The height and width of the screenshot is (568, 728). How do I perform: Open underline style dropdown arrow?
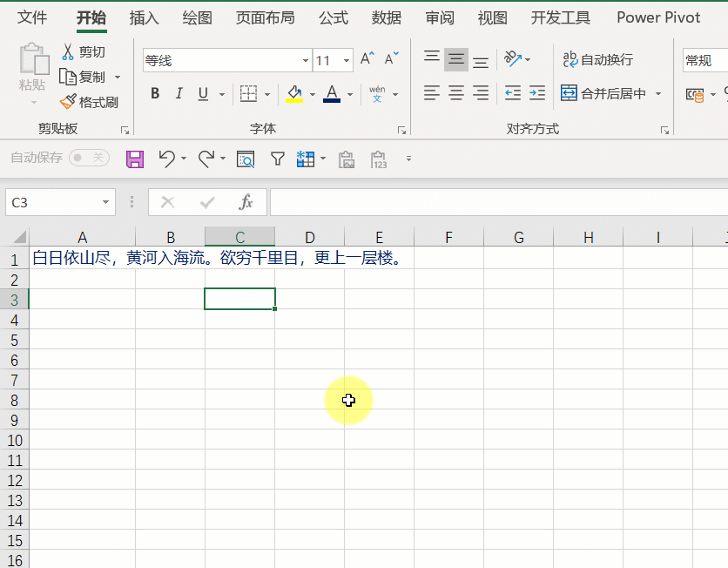tap(222, 94)
